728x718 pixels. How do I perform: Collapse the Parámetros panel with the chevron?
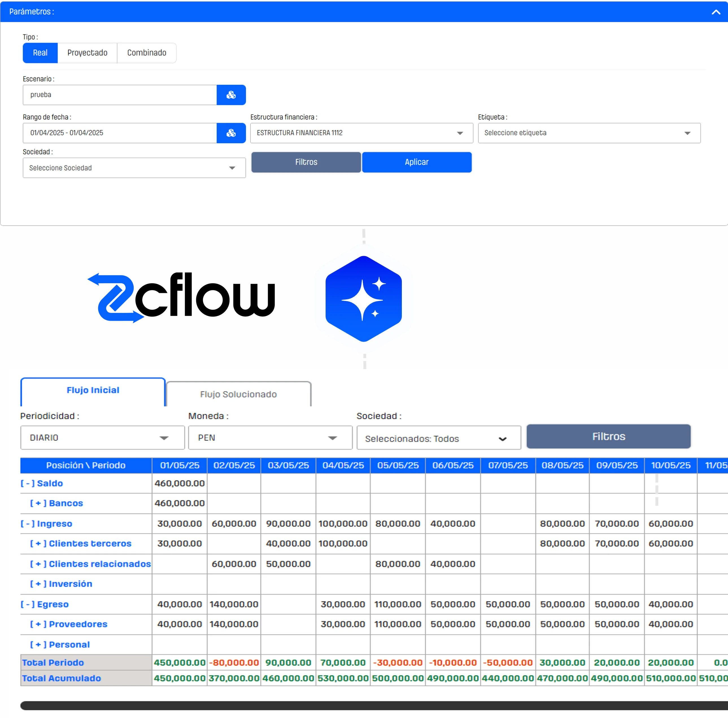click(x=716, y=12)
